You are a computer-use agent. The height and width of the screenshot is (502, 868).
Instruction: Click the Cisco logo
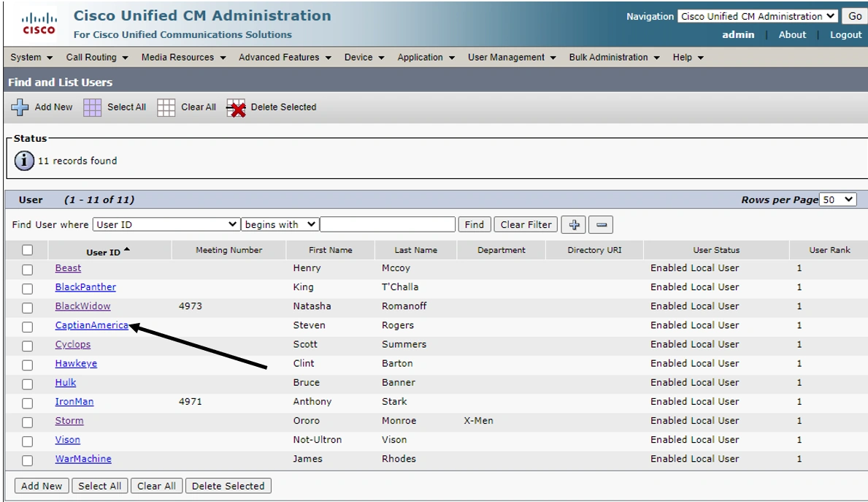39,24
